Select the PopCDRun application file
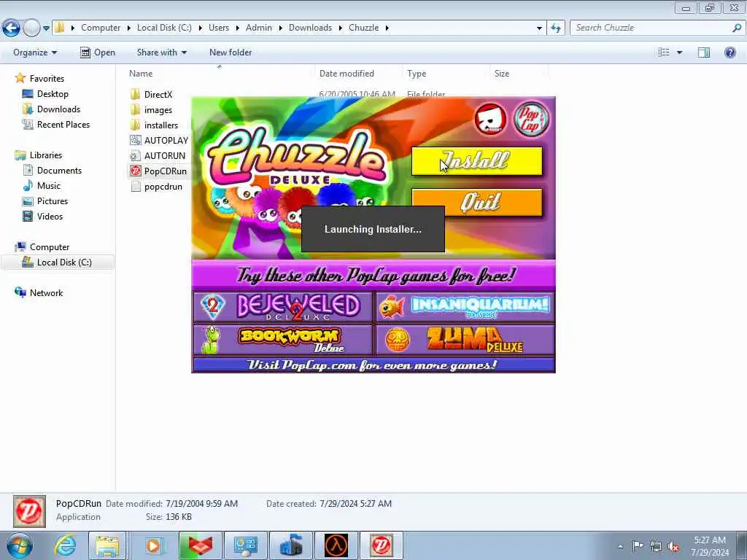This screenshot has height=560, width=747. point(159,171)
